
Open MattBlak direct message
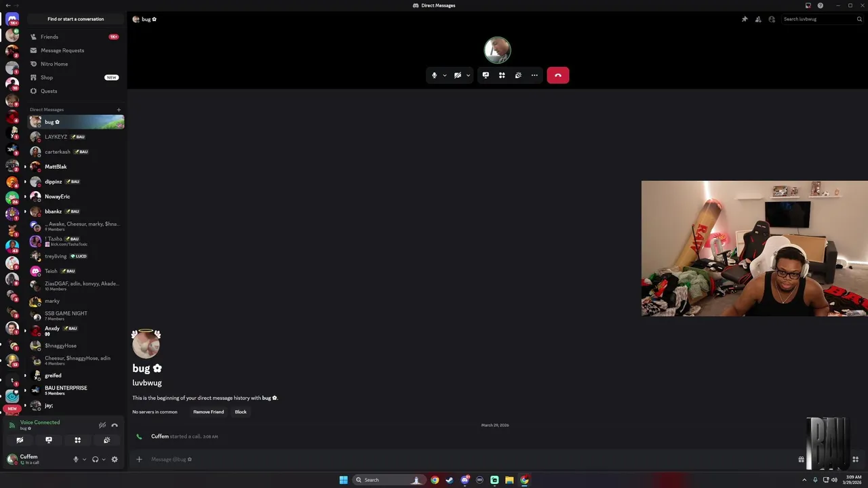point(75,167)
